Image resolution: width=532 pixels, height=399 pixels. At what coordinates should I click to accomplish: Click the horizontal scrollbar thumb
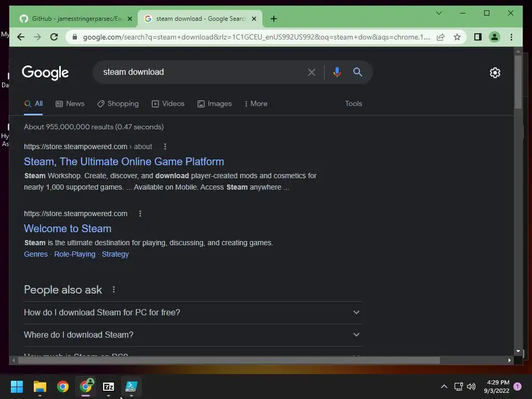coord(229,361)
